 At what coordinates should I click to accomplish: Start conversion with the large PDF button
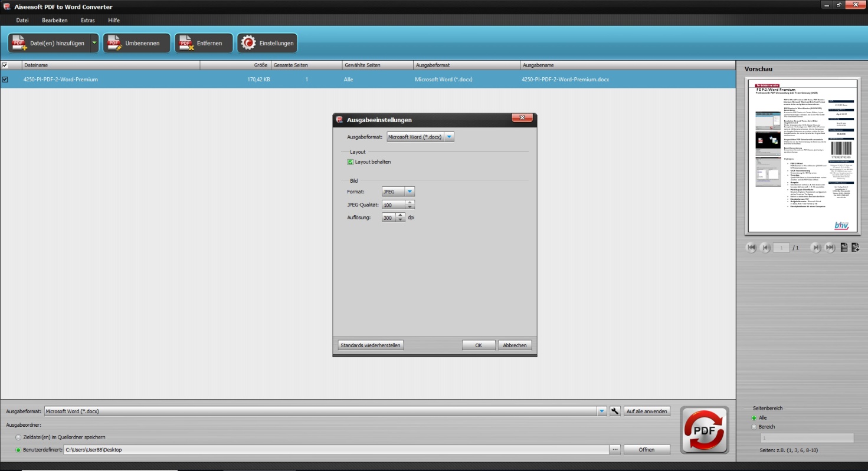click(705, 430)
